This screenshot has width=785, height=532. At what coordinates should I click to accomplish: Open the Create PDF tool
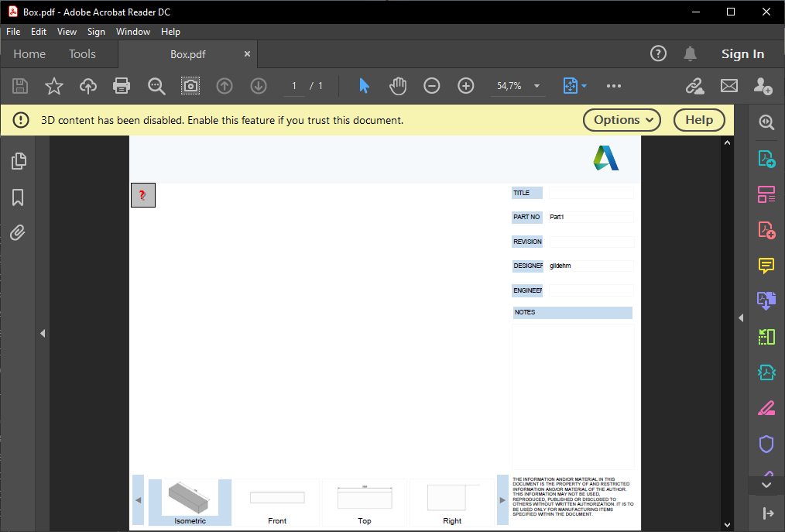(766, 230)
